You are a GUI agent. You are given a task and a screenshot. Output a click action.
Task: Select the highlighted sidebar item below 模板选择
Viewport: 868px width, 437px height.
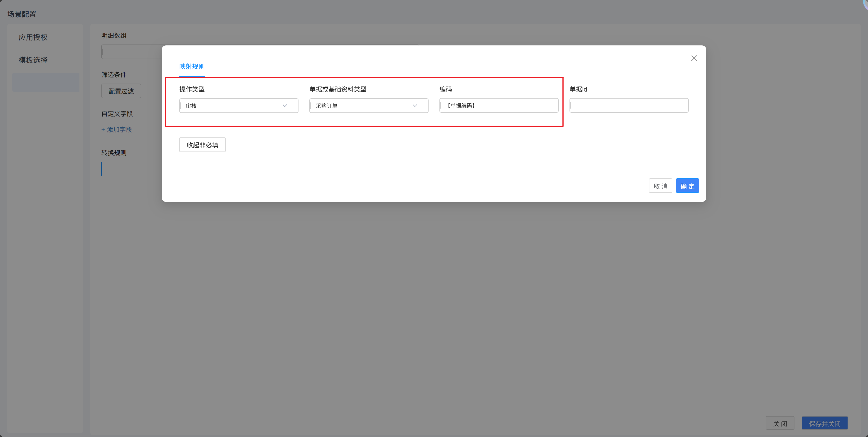click(x=46, y=82)
